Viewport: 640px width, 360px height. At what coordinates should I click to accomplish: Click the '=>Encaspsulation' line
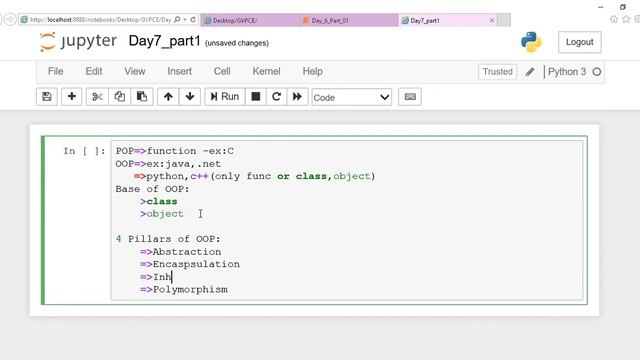tap(190, 264)
